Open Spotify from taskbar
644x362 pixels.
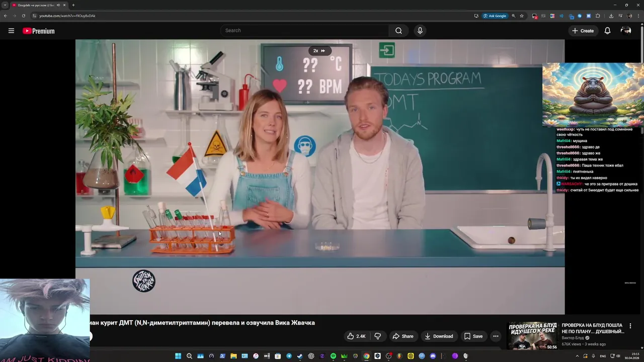[333, 356]
